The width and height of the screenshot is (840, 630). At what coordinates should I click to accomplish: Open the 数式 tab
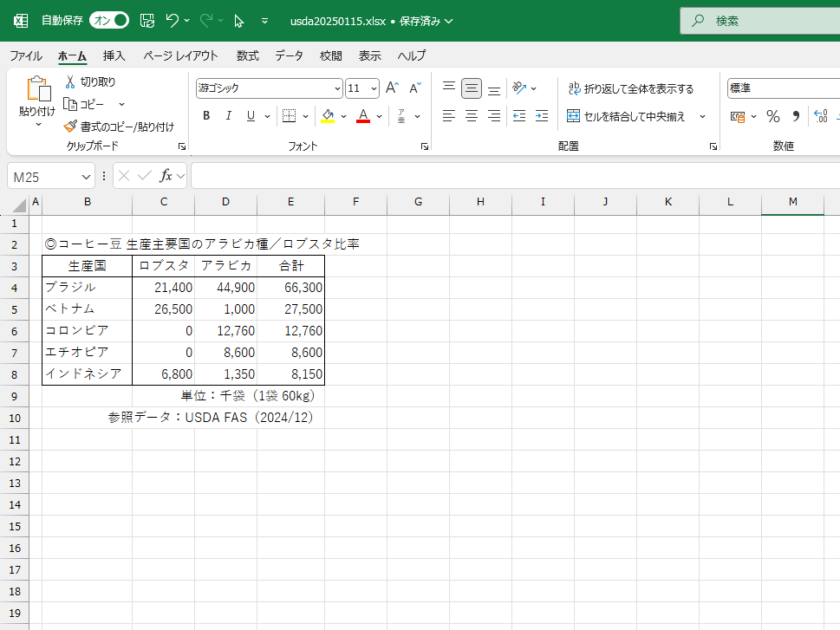[248, 55]
